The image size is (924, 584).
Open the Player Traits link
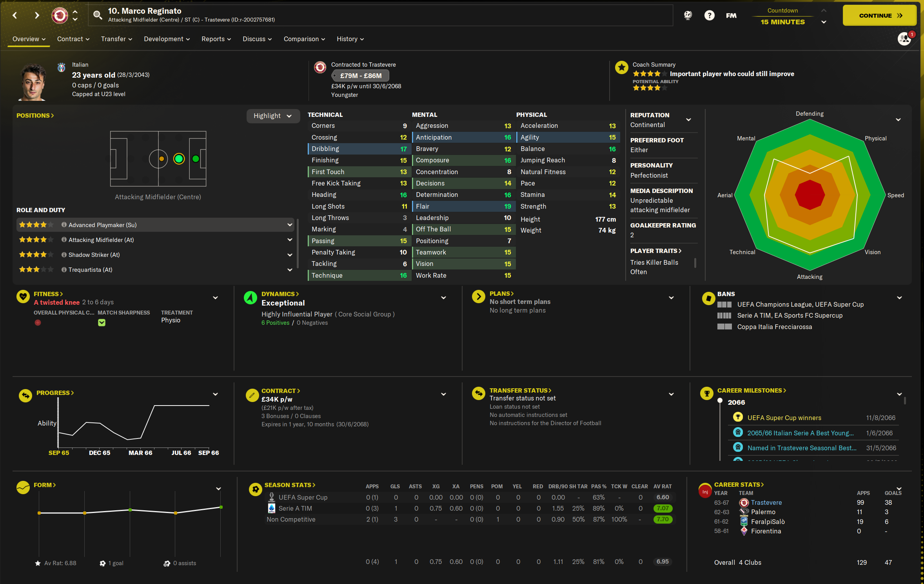(x=655, y=251)
